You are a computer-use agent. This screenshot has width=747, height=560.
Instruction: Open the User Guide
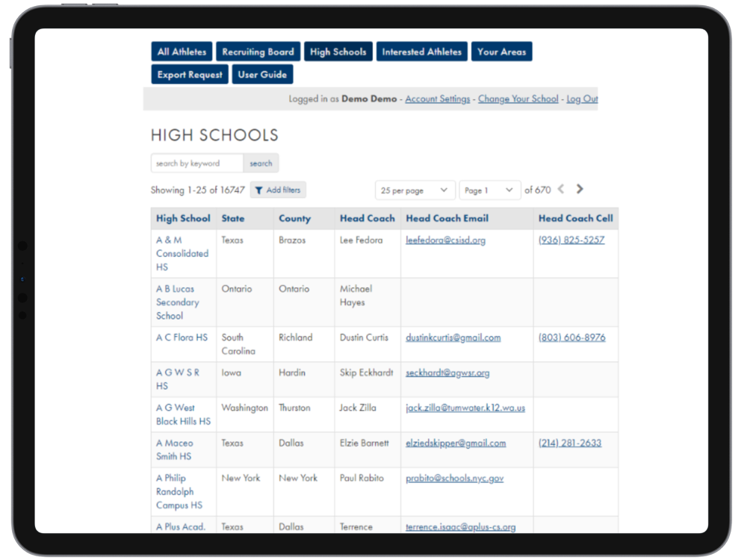click(262, 74)
